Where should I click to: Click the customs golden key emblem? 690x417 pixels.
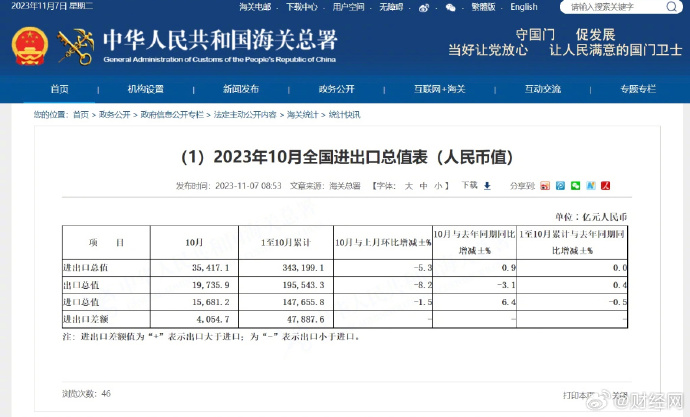click(75, 46)
